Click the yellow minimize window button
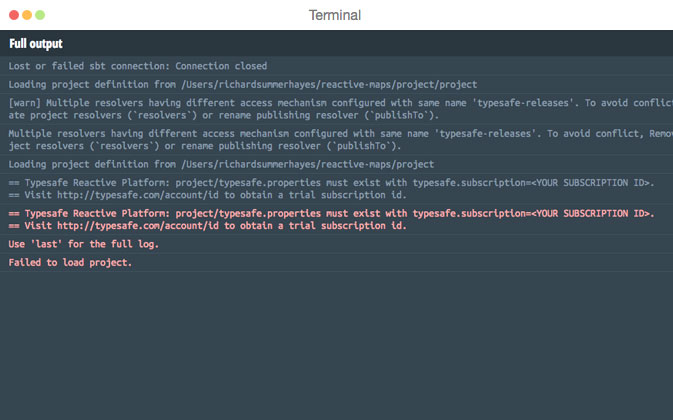The width and height of the screenshot is (673, 420). [27, 15]
